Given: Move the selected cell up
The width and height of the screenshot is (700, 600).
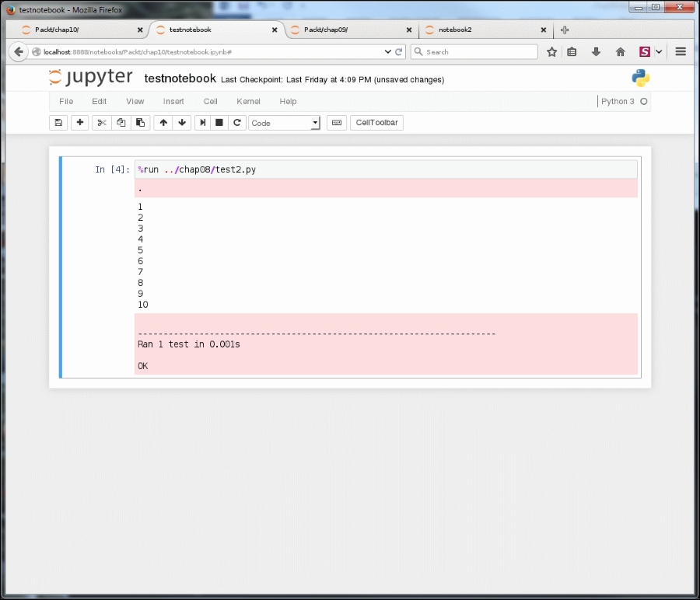Looking at the screenshot, I should point(163,122).
